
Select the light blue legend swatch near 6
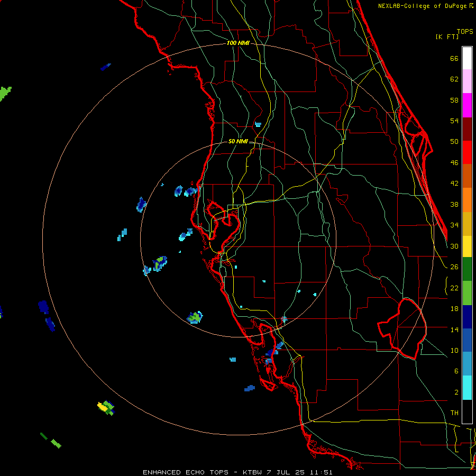coord(467,364)
